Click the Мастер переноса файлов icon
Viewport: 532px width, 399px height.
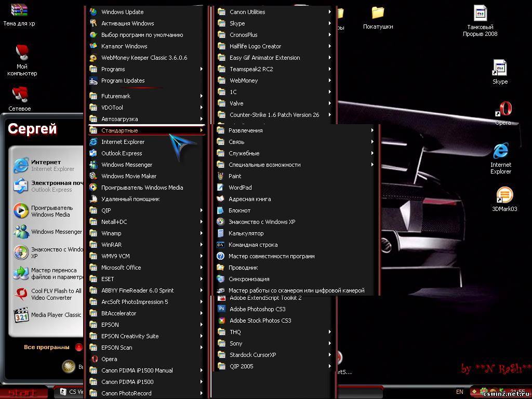[x=21, y=273]
